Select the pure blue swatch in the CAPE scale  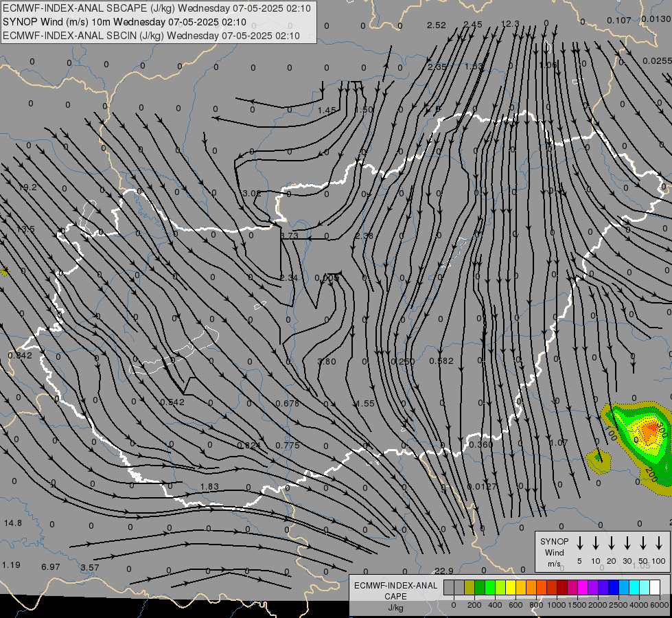[x=613, y=588]
